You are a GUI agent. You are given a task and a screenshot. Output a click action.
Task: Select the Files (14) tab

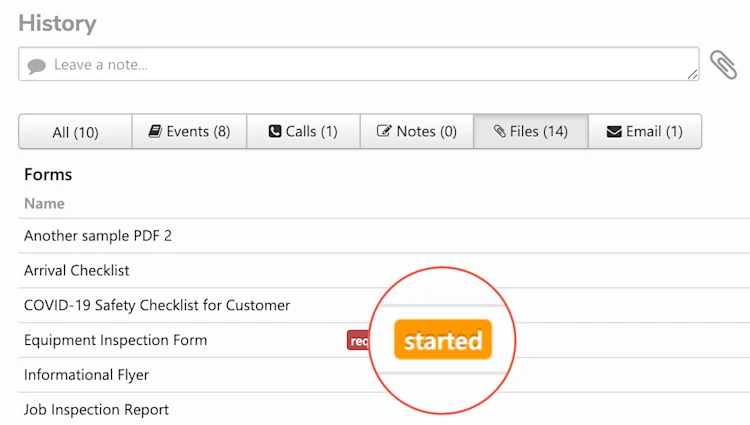point(531,131)
